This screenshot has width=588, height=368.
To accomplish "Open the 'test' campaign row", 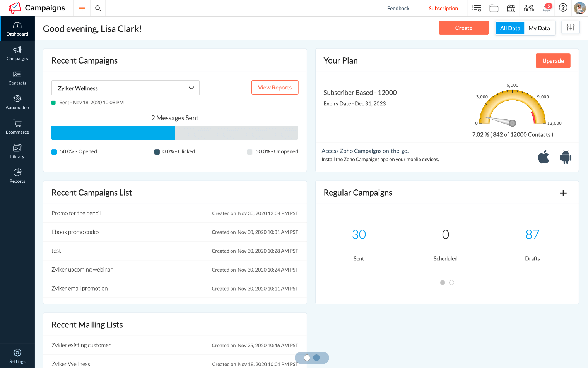I will point(175,251).
